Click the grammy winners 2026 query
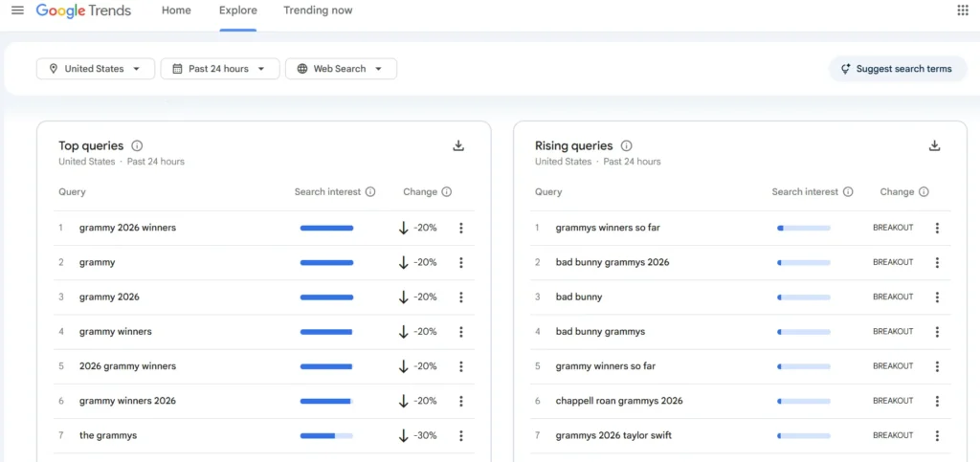 (x=127, y=401)
